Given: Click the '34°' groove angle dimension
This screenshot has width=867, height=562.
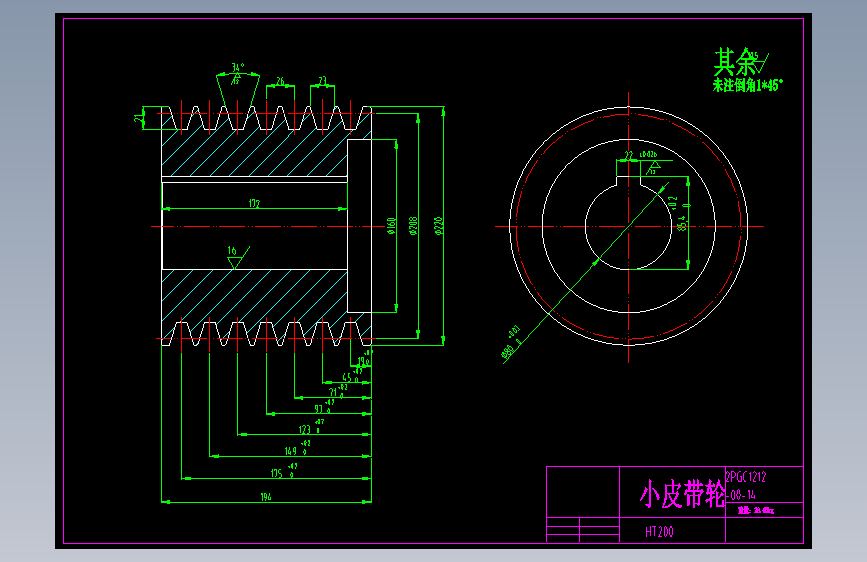Looking at the screenshot, I should tap(238, 67).
